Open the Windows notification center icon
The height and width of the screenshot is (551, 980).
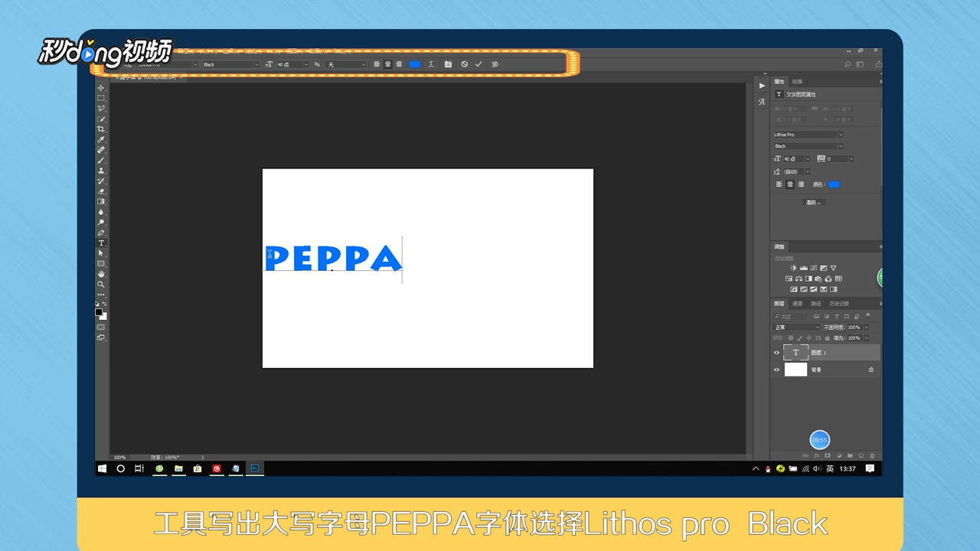870,468
